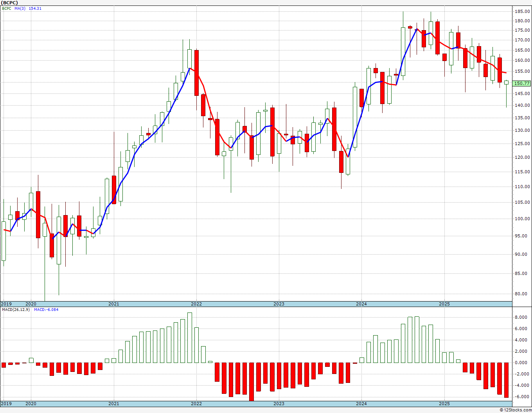Screen dimensions: 532x413
Task: Select the BCPC legend label
Action: 6,9
